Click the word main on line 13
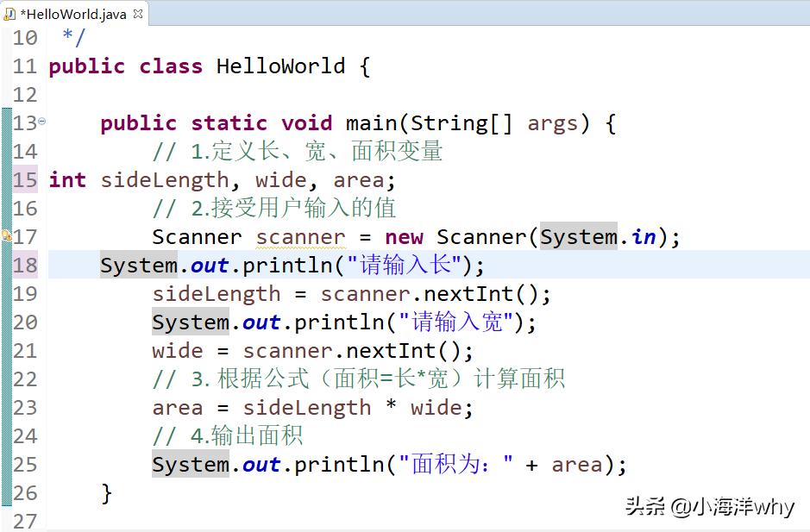 pyautogui.click(x=371, y=122)
